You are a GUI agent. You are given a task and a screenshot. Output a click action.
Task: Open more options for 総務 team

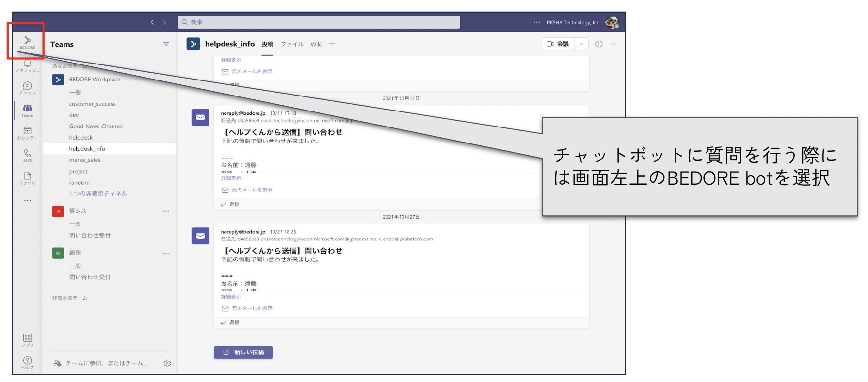pos(166,253)
